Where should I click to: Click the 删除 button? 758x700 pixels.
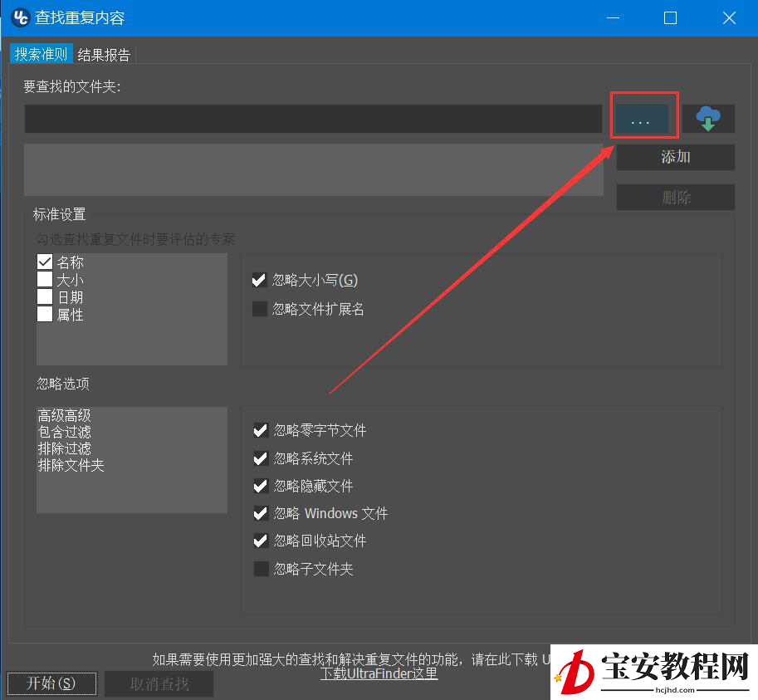point(675,198)
